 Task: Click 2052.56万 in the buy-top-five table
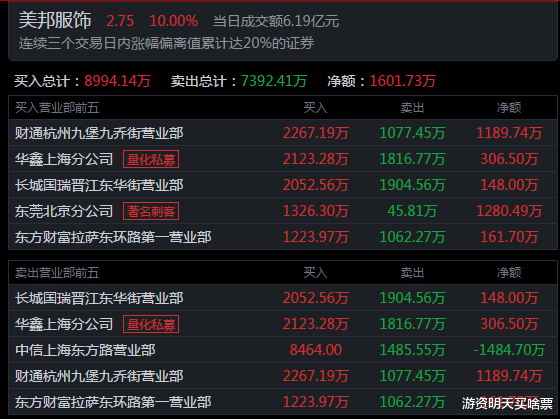(x=316, y=185)
